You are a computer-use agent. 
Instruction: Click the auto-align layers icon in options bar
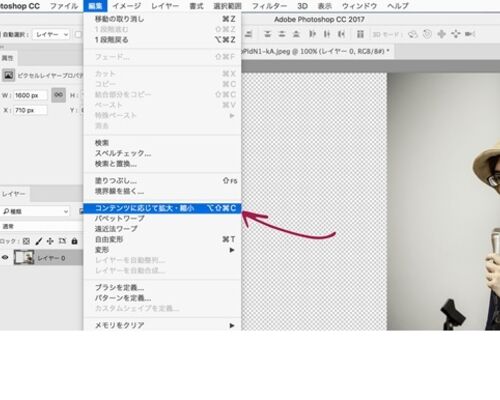click(360, 34)
